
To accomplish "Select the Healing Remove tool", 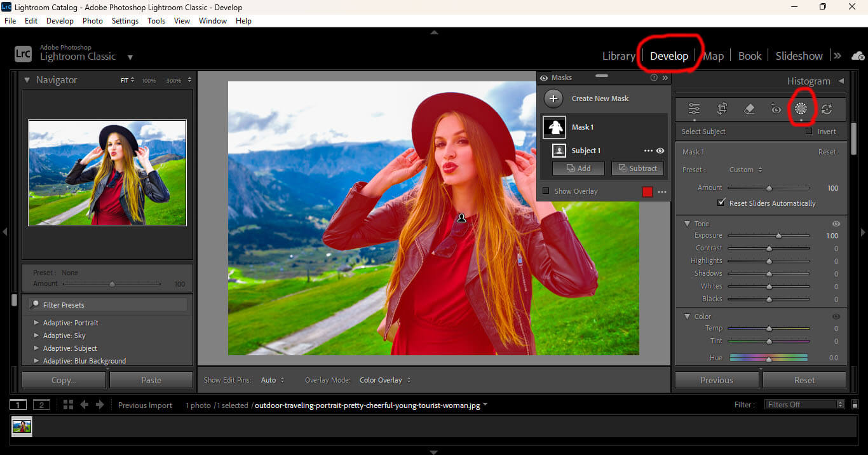I will (x=749, y=109).
